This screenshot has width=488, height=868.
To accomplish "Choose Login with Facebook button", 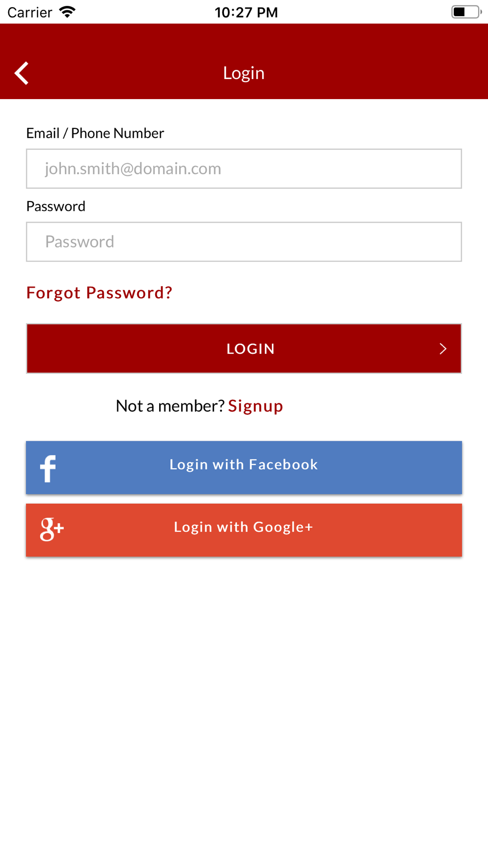I will [244, 468].
